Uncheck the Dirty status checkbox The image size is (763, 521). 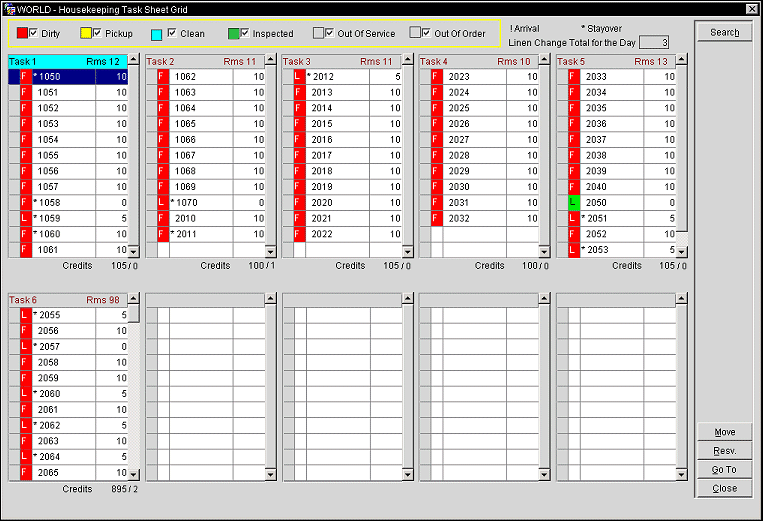[34, 33]
